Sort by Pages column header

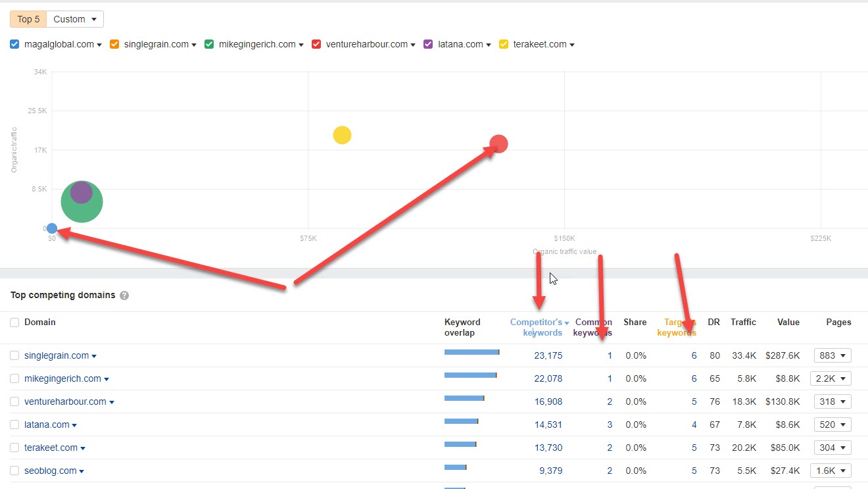(838, 322)
